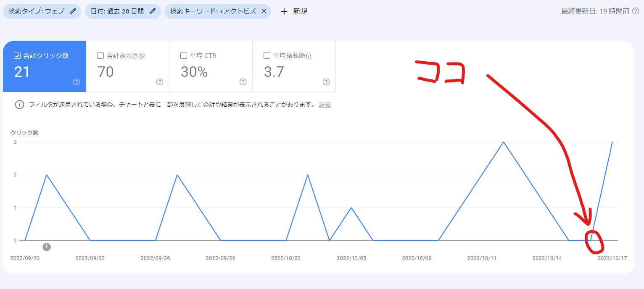This screenshot has width=644, height=289.
Task: Open the 詳細 link
Action: tap(325, 105)
